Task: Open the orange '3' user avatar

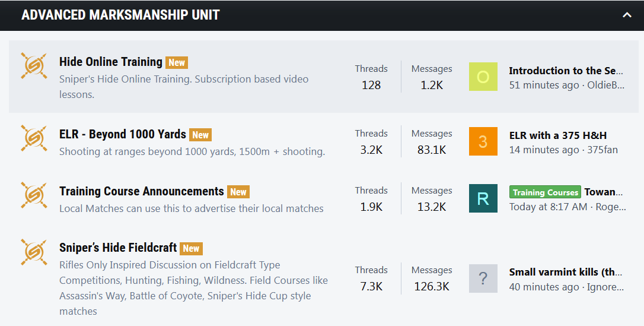Action: click(x=483, y=141)
